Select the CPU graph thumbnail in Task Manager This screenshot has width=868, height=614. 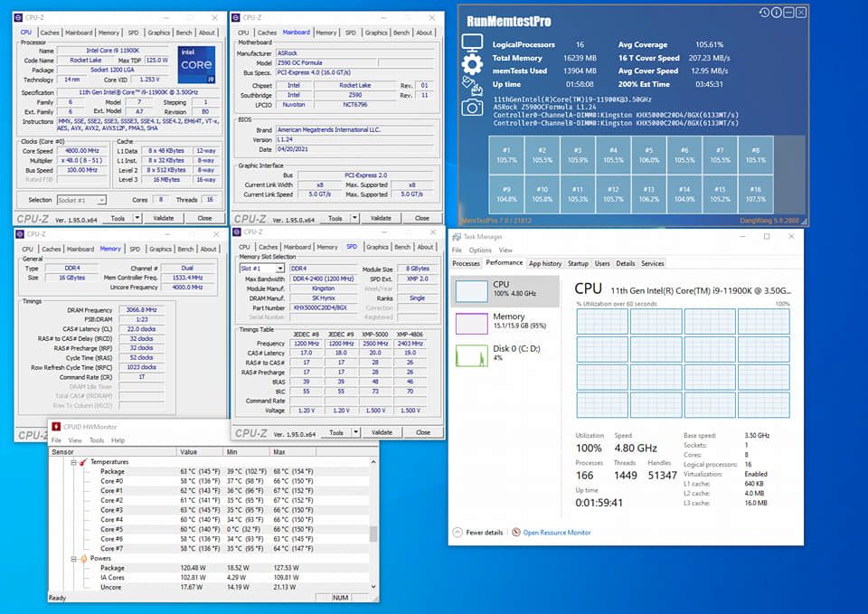[472, 291]
